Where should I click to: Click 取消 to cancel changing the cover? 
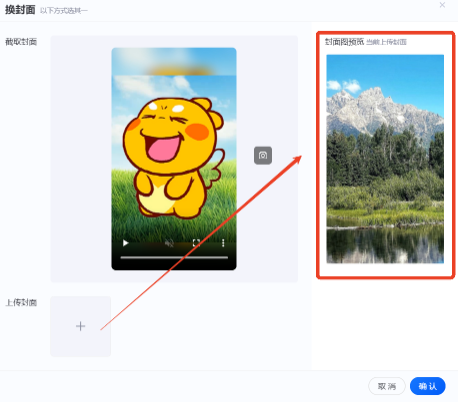tap(387, 386)
